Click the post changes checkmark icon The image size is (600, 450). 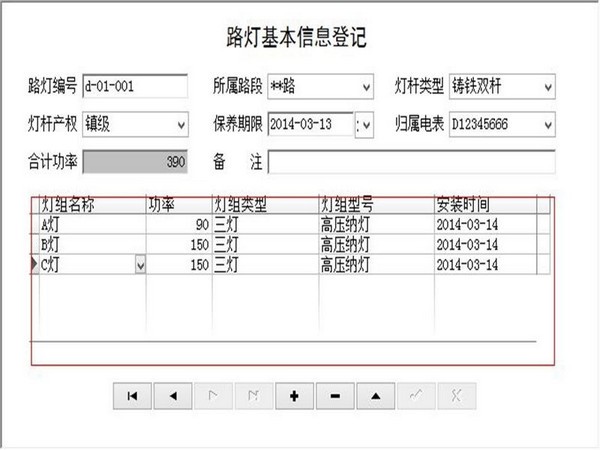coord(415,396)
